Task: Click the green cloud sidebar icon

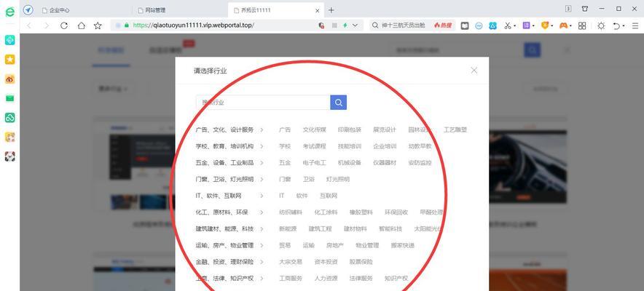Action: [10, 118]
